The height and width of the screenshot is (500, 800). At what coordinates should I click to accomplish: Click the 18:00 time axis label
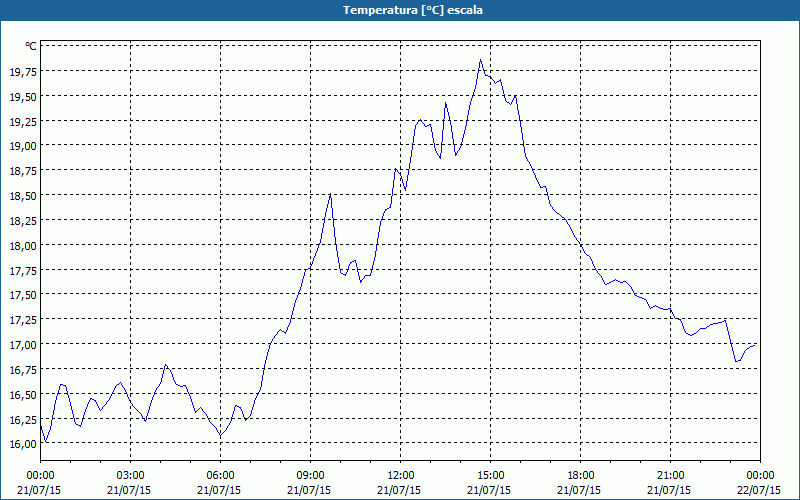[x=581, y=476]
